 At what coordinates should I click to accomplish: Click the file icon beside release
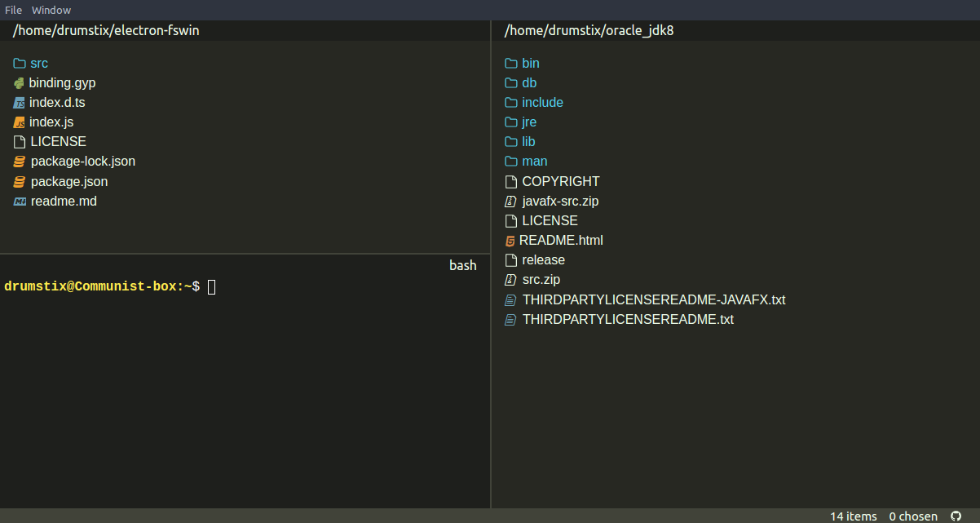pos(511,259)
